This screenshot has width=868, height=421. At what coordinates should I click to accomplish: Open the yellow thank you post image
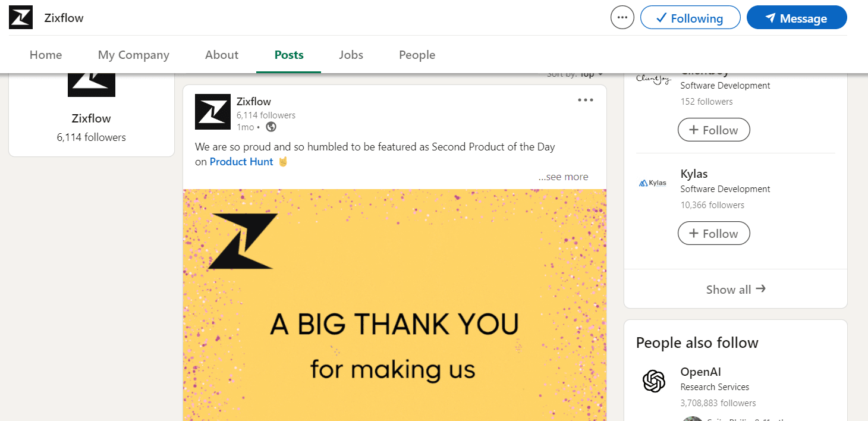click(394, 304)
